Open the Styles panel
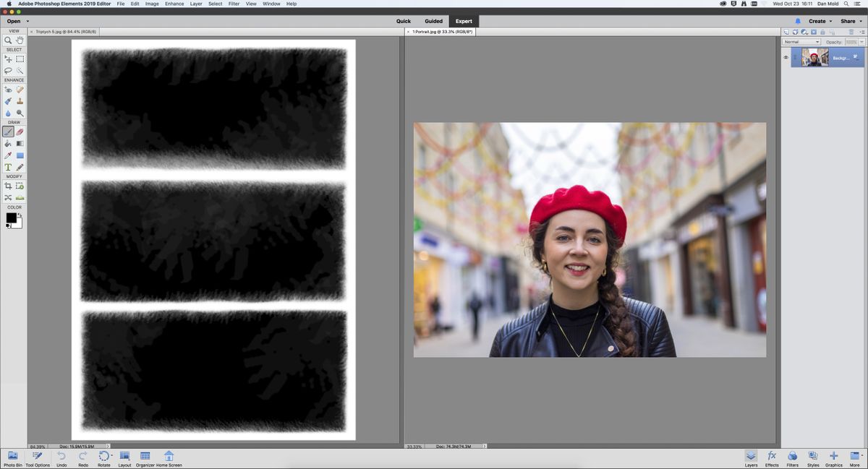 click(813, 457)
